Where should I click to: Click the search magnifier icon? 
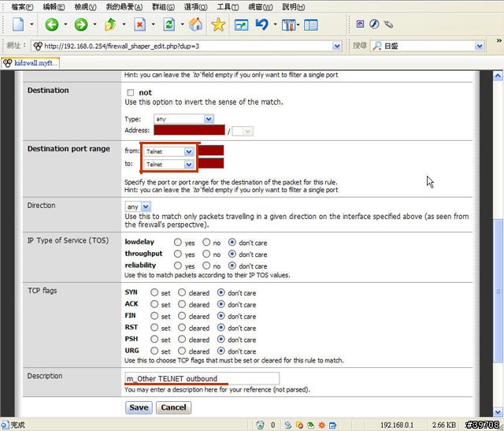point(376,46)
